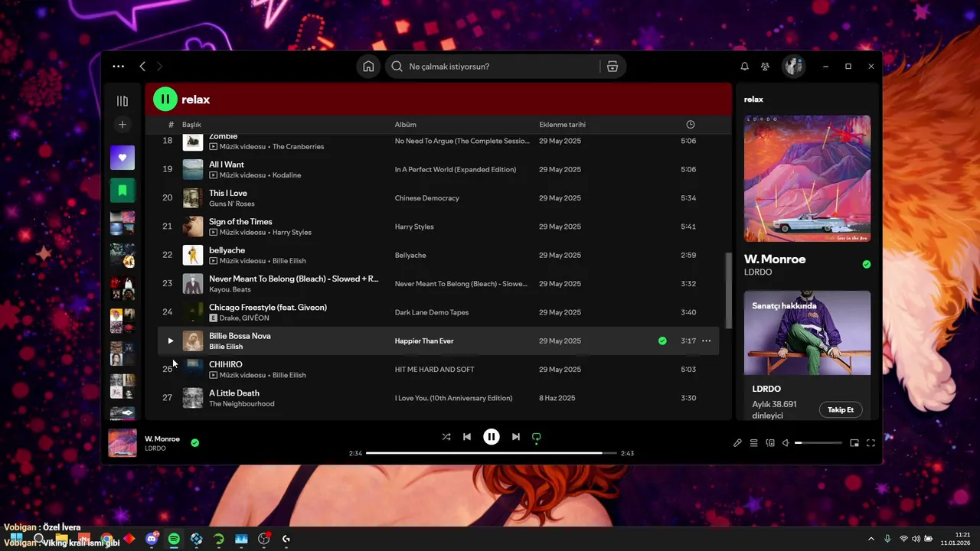Image resolution: width=980 pixels, height=551 pixels.
Task: Open The Neighbourhood artist link
Action: (x=242, y=404)
